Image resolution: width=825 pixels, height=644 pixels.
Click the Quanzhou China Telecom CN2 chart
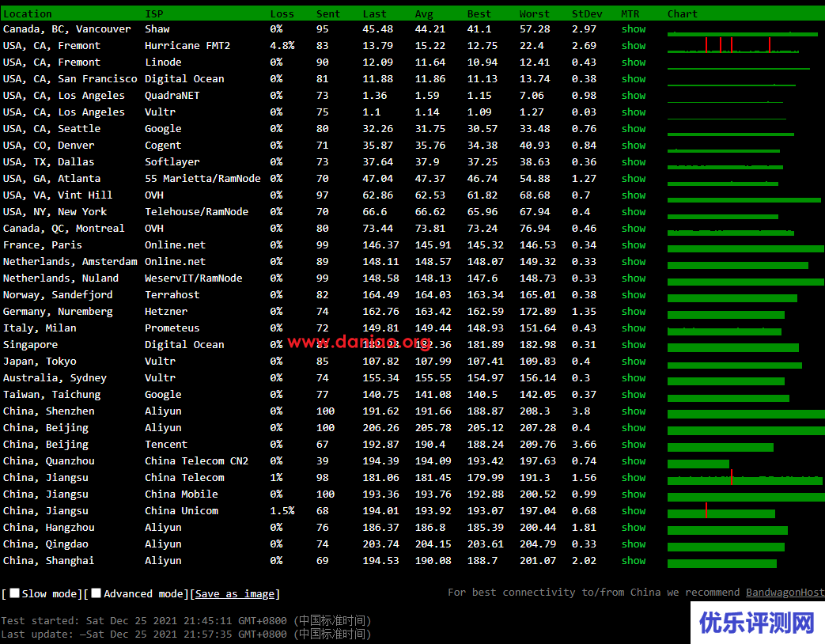click(x=698, y=464)
